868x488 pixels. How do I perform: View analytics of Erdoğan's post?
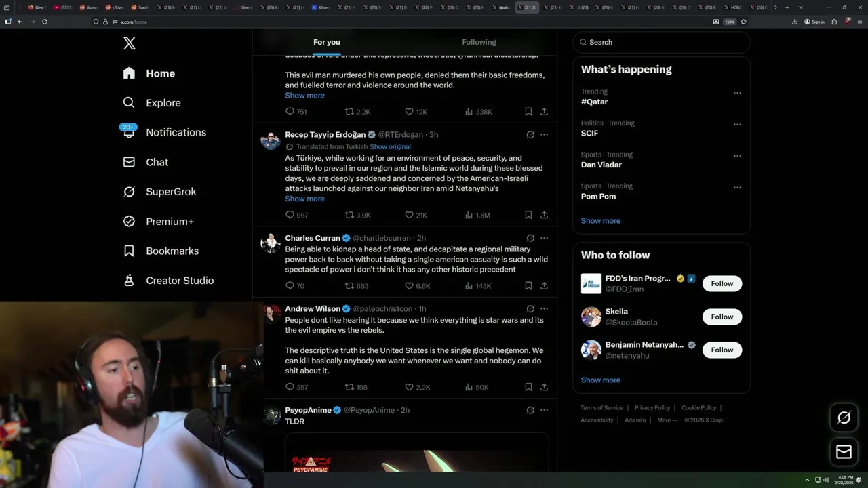(x=477, y=215)
